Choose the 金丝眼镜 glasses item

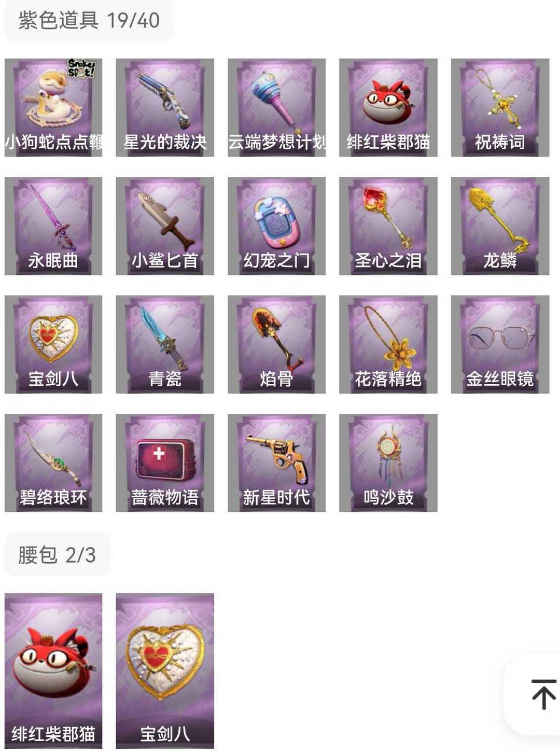[x=500, y=344]
